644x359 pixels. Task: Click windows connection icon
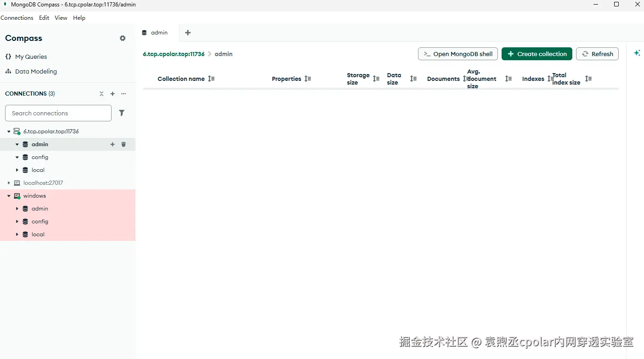[x=17, y=196]
